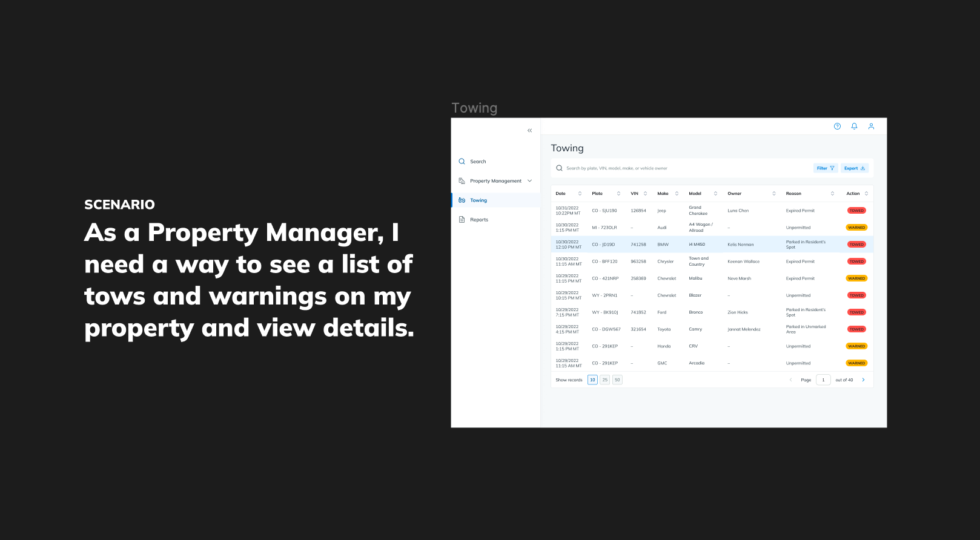The width and height of the screenshot is (980, 540).
Task: Click the Towing truck icon in sidebar
Action: click(462, 200)
